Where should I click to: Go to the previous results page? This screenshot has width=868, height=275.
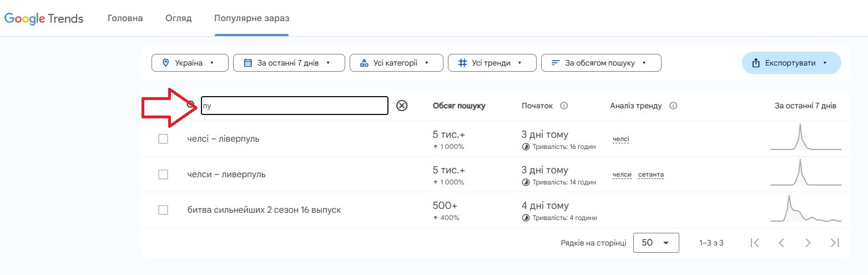(x=781, y=243)
